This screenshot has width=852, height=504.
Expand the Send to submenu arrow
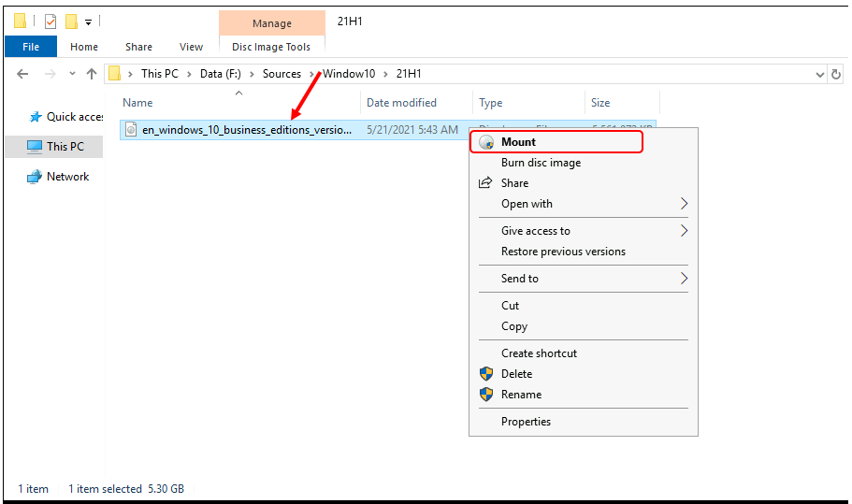(x=684, y=279)
